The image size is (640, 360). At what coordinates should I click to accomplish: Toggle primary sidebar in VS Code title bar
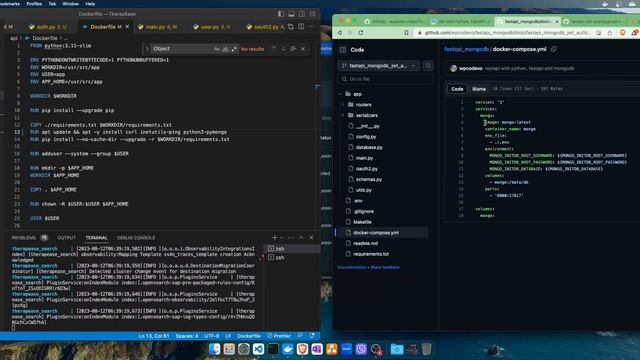click(281, 14)
